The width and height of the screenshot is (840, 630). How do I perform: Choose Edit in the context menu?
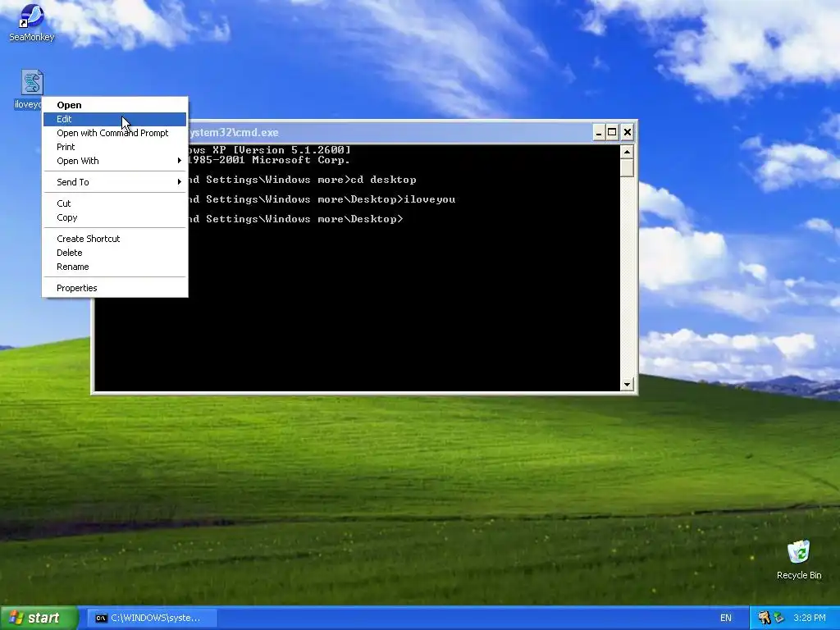coord(115,119)
